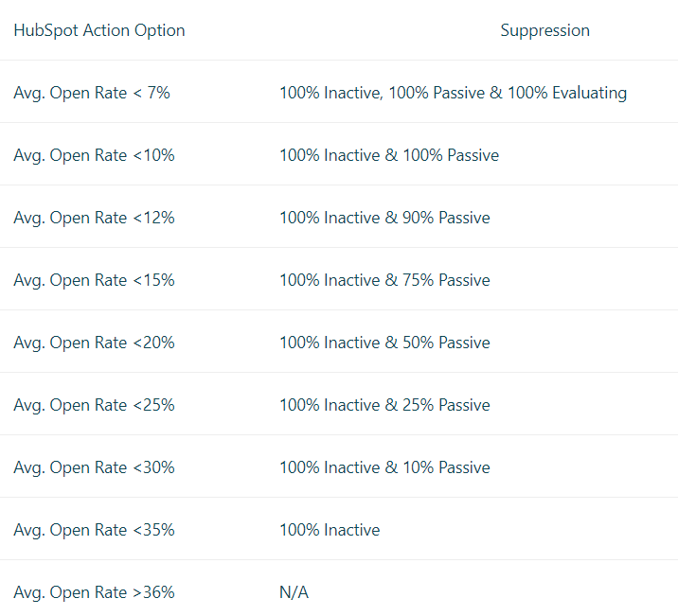Select the Avg. Open Rate <10% cell

coord(94,155)
